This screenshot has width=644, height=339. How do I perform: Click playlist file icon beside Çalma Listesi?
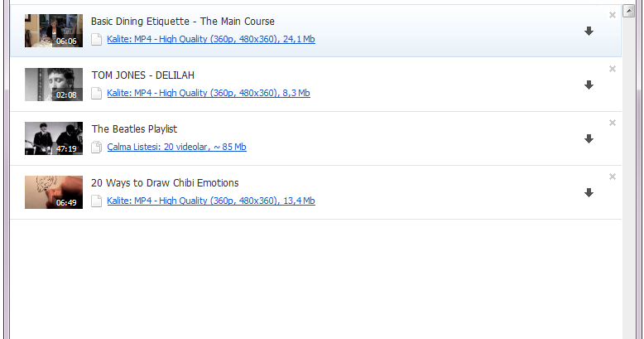97,147
